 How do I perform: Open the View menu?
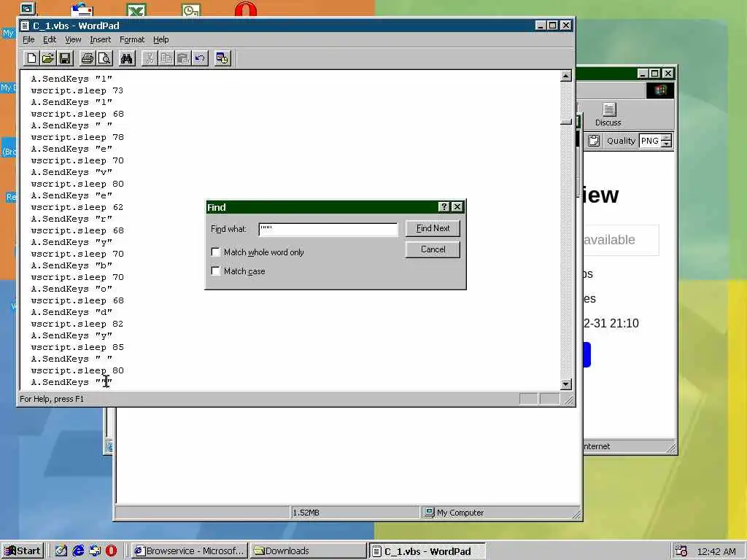coord(73,39)
